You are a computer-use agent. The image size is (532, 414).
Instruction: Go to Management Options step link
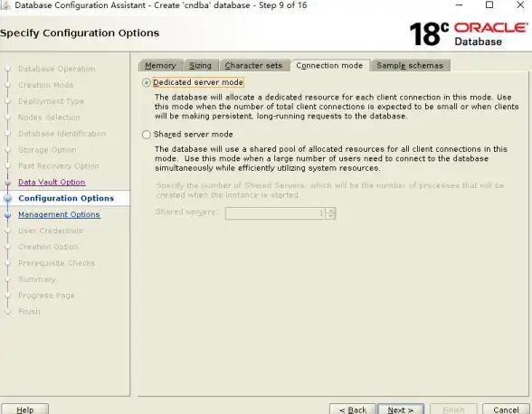click(59, 214)
